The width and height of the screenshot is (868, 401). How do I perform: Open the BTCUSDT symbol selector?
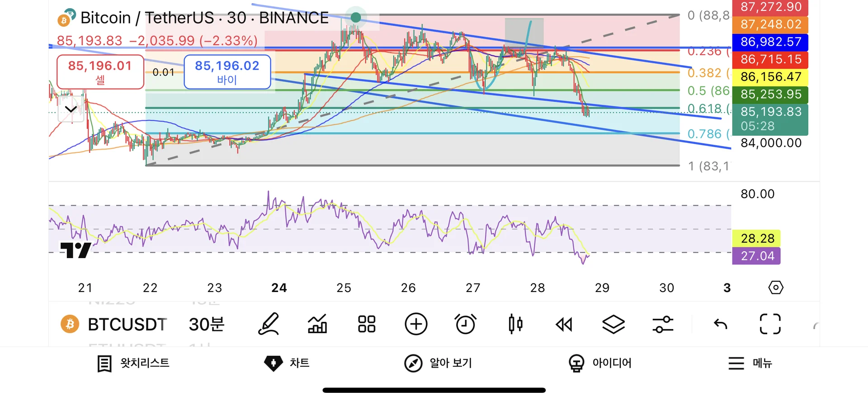[115, 324]
